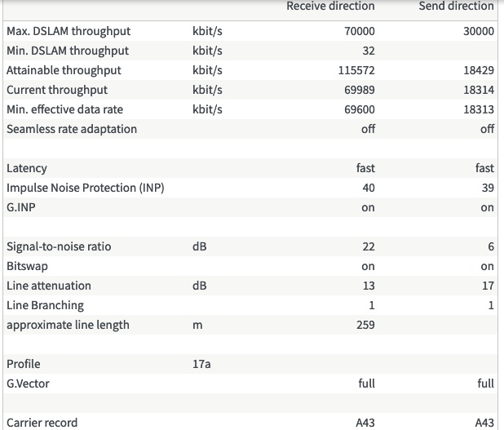
Task: Click the G.INP row label
Action: (22, 207)
